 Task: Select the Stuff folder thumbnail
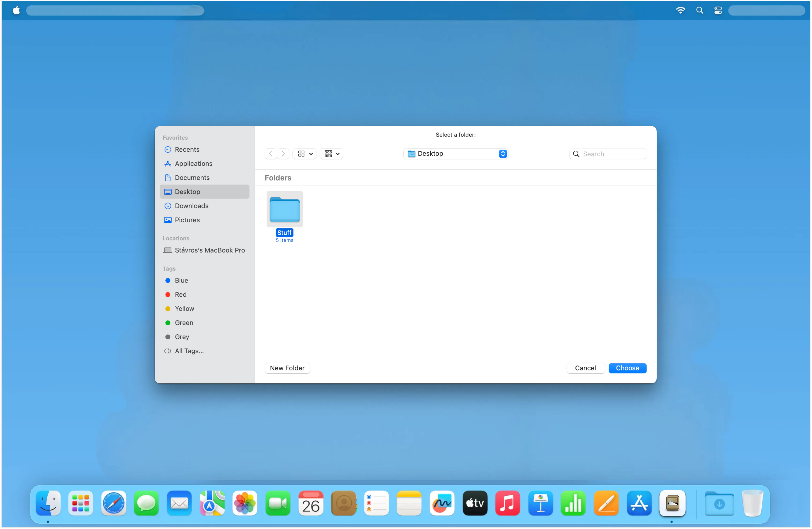(x=285, y=209)
